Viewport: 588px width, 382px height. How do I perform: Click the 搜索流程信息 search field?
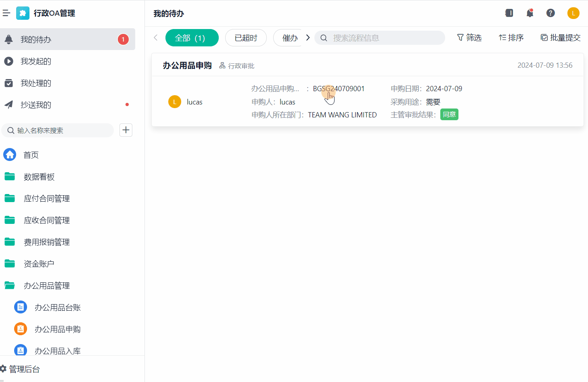385,38
